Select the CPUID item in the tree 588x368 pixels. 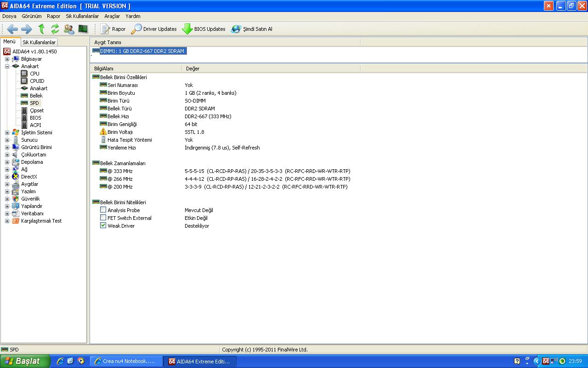37,81
